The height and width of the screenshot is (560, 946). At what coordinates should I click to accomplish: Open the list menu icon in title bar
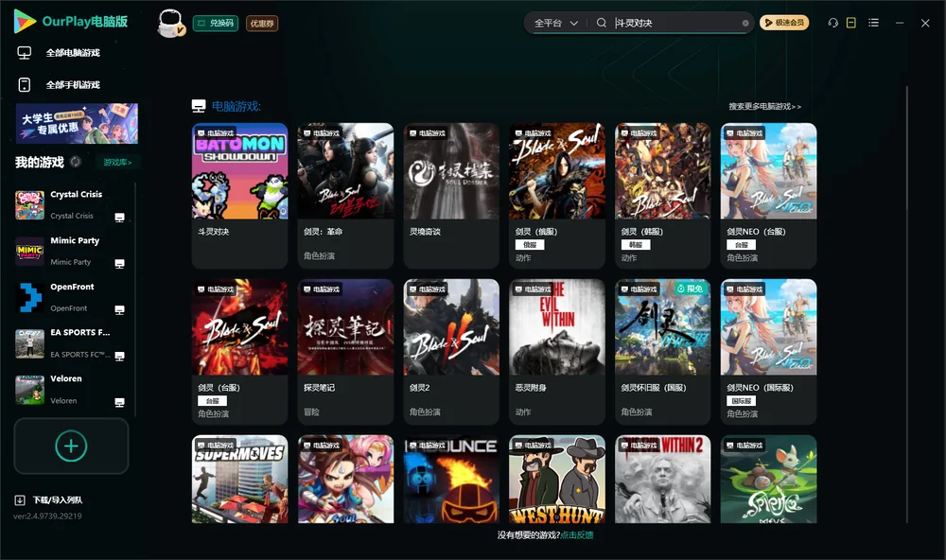873,23
